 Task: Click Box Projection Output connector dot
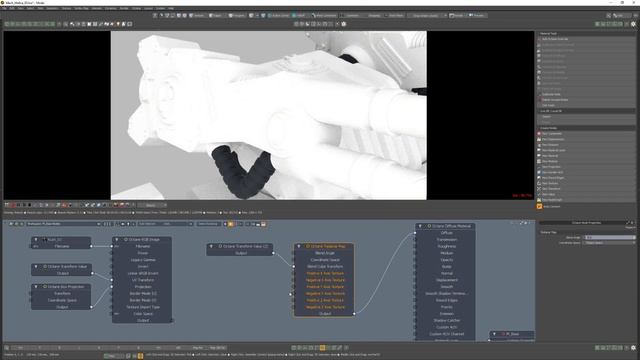91,307
